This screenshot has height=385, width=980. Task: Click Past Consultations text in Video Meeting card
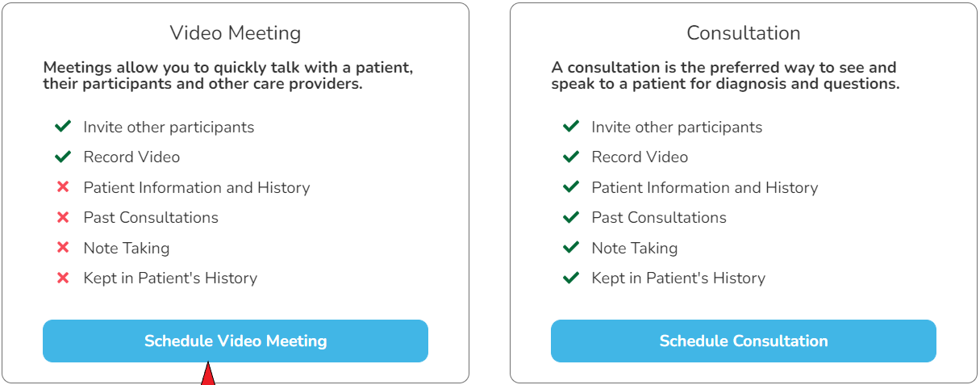151,217
